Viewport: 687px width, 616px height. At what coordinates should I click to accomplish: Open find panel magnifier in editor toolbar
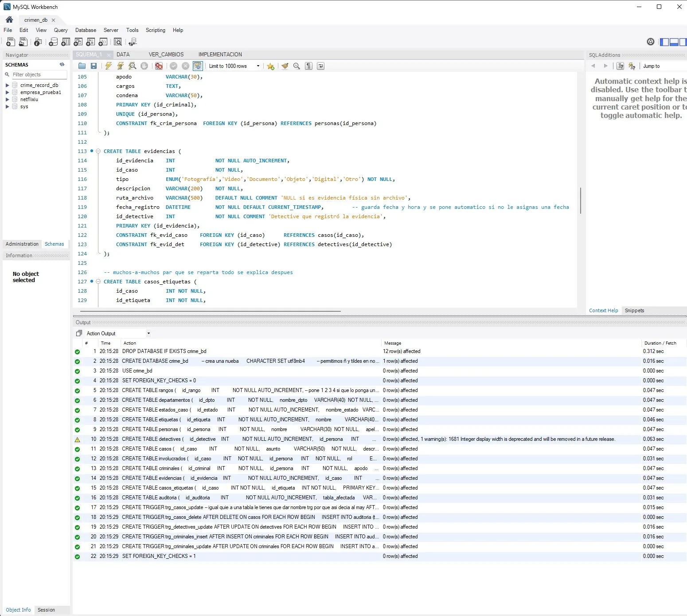click(x=297, y=66)
